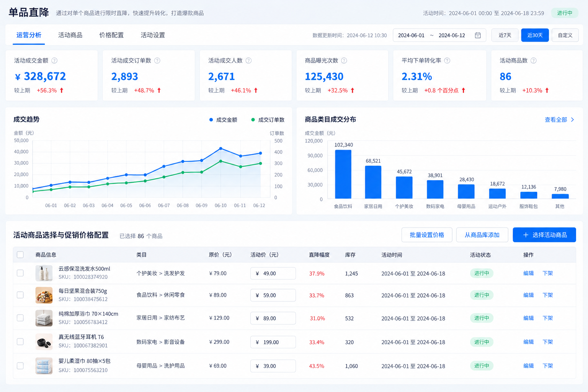The width and height of the screenshot is (588, 392).
Task: Toggle the 成交金额 legend series
Action: [223, 120]
